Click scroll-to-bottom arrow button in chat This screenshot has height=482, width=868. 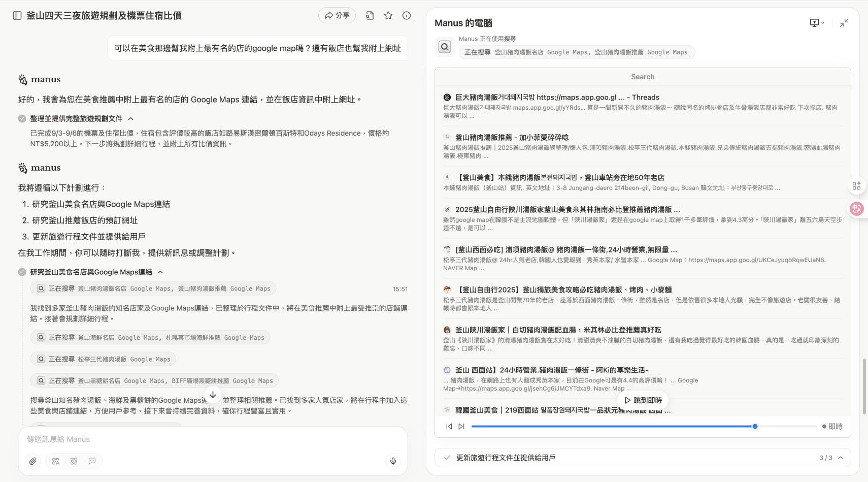coord(213,395)
